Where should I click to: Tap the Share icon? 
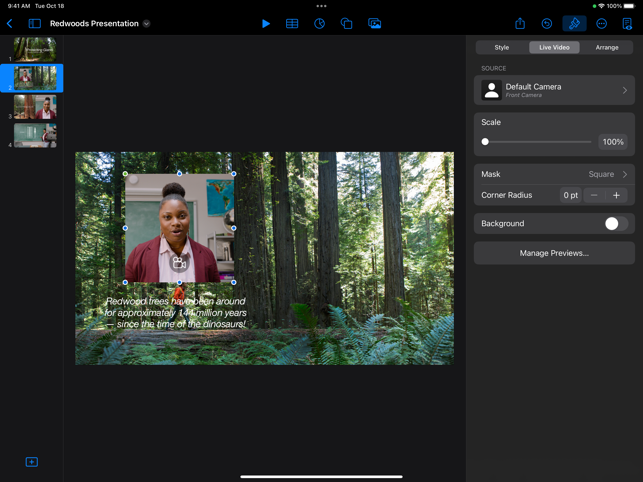click(520, 23)
